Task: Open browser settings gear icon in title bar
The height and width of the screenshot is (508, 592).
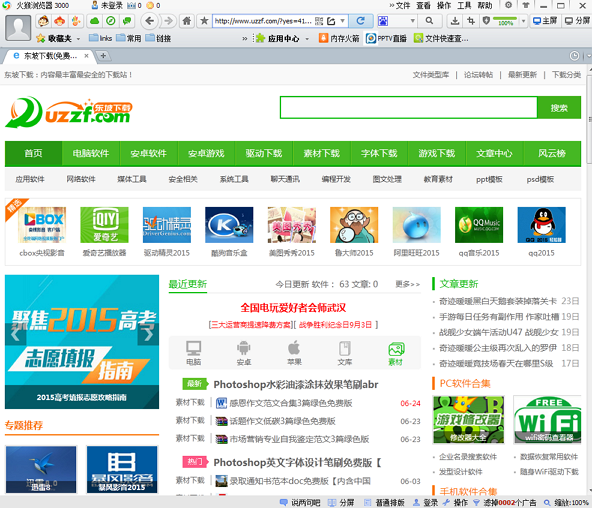Action: pos(509,5)
